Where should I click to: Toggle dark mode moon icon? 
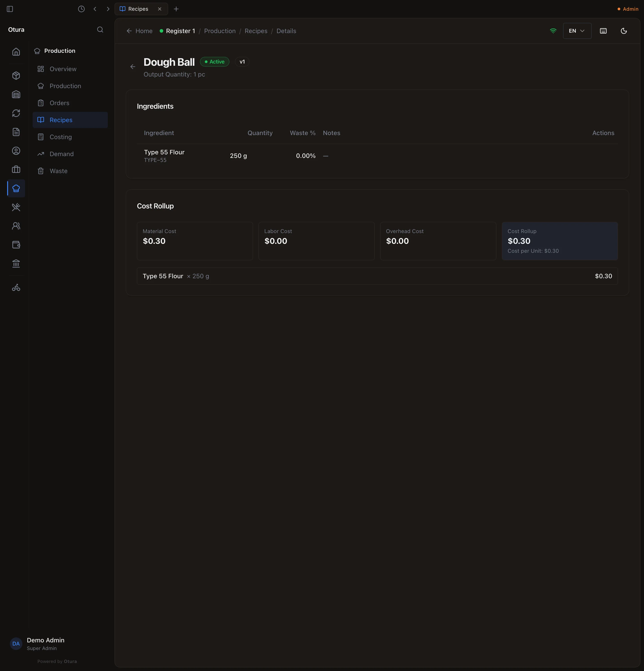click(624, 31)
